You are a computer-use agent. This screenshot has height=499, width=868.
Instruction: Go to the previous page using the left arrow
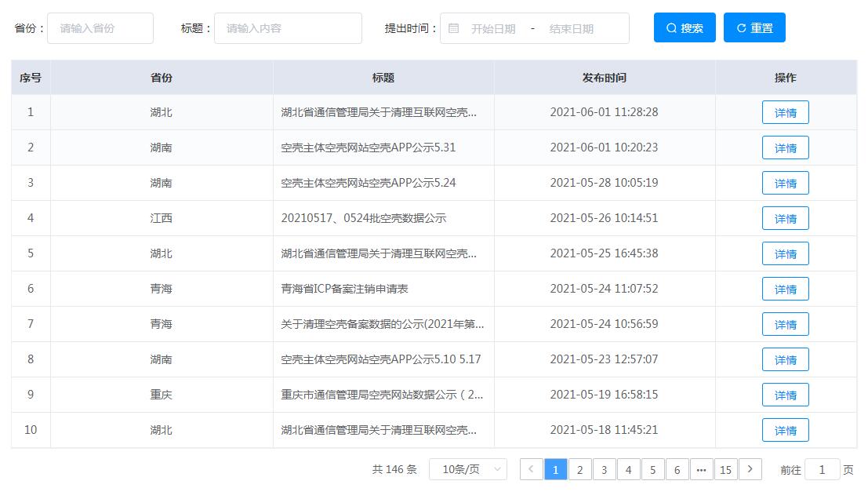coord(531,470)
